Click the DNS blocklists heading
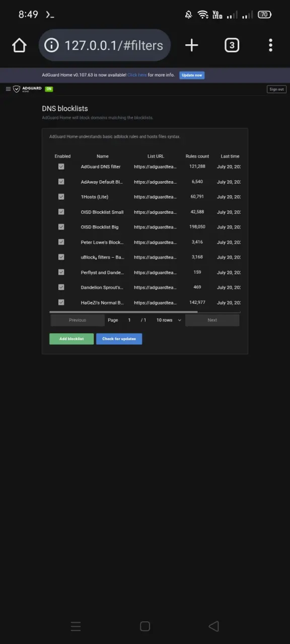 point(65,108)
